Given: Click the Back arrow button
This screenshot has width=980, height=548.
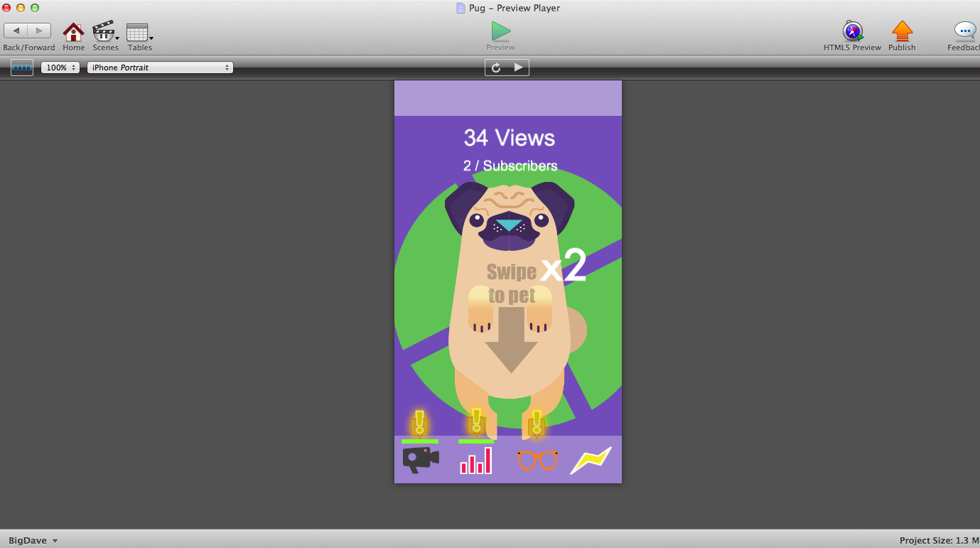Looking at the screenshot, I should [16, 31].
